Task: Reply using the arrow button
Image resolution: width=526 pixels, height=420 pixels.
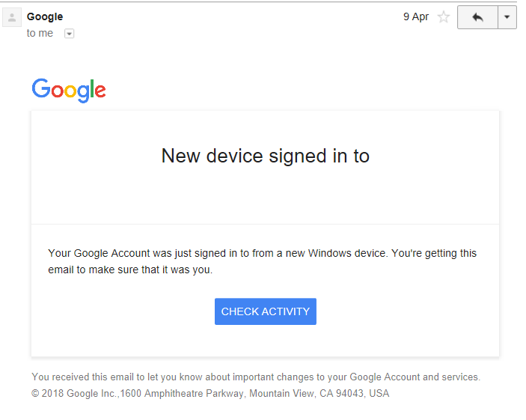Action: [477, 17]
